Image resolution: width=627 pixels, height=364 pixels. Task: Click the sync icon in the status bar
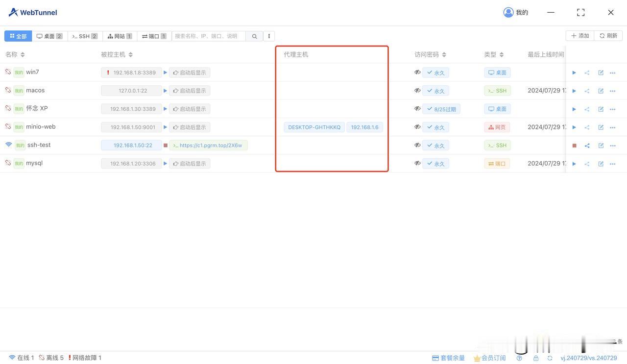tap(550, 358)
